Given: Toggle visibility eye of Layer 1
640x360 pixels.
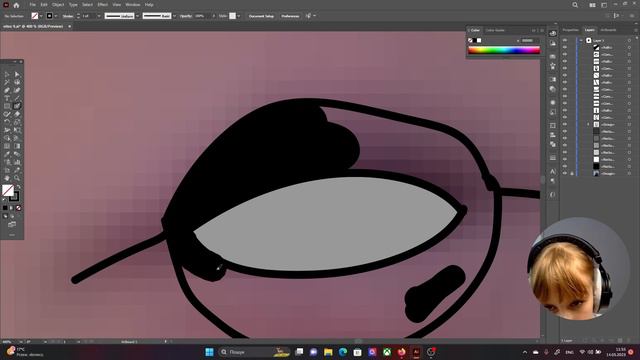Looking at the screenshot, I should 565,40.
